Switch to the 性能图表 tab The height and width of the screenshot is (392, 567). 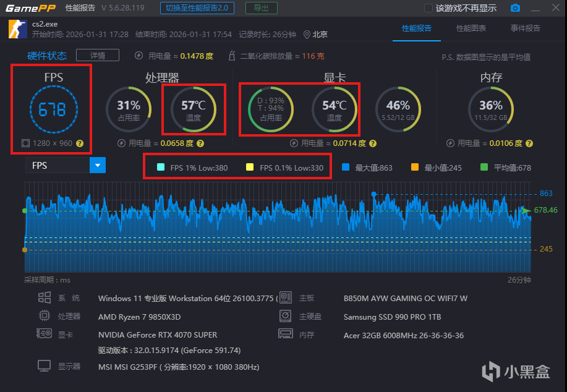pos(471,28)
